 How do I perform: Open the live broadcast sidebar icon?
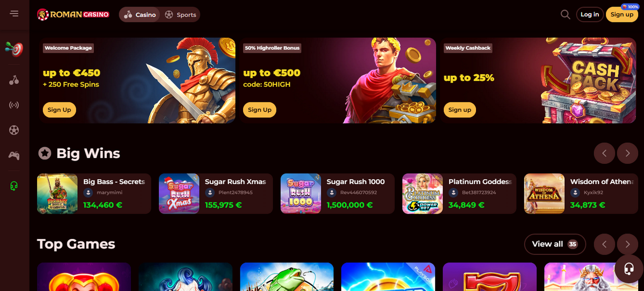(14, 105)
